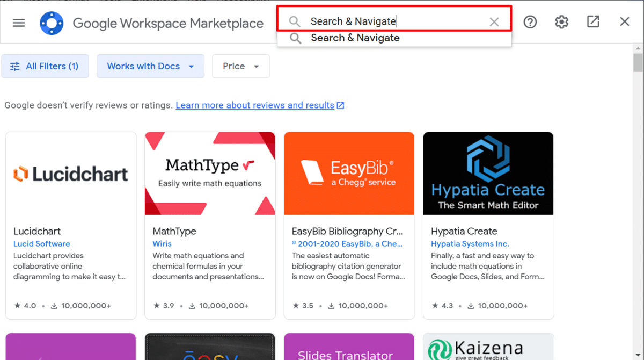Open the navigation hamburger menu
The width and height of the screenshot is (644, 360).
coord(19,22)
